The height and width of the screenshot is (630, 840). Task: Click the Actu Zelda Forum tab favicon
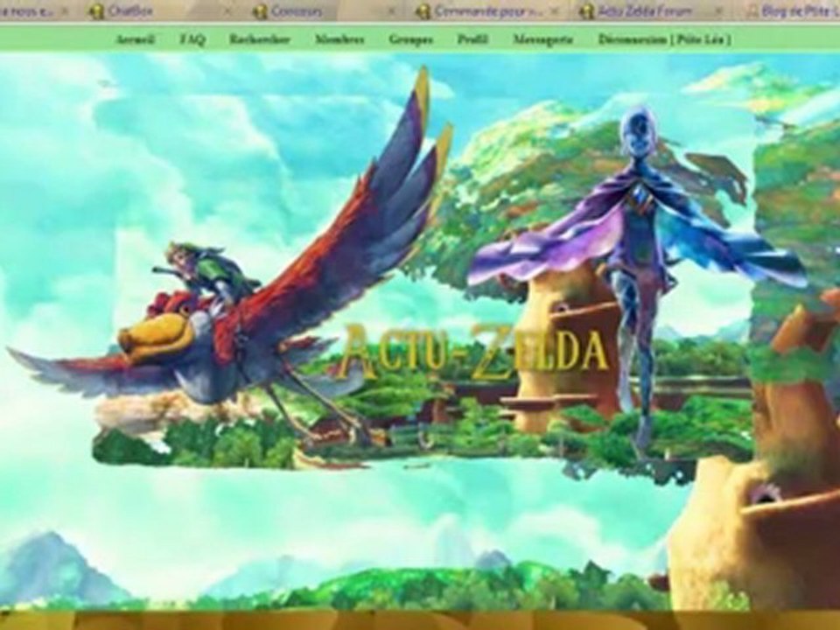[x=586, y=11]
